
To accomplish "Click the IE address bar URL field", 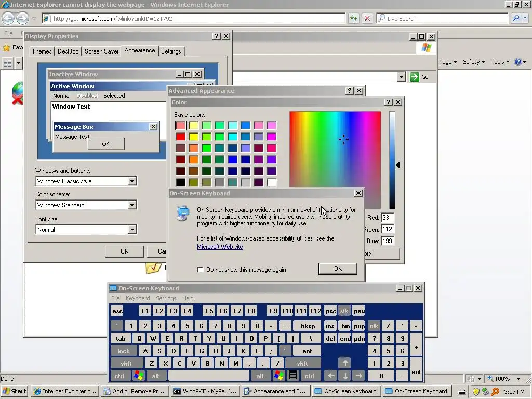I will click(x=194, y=18).
